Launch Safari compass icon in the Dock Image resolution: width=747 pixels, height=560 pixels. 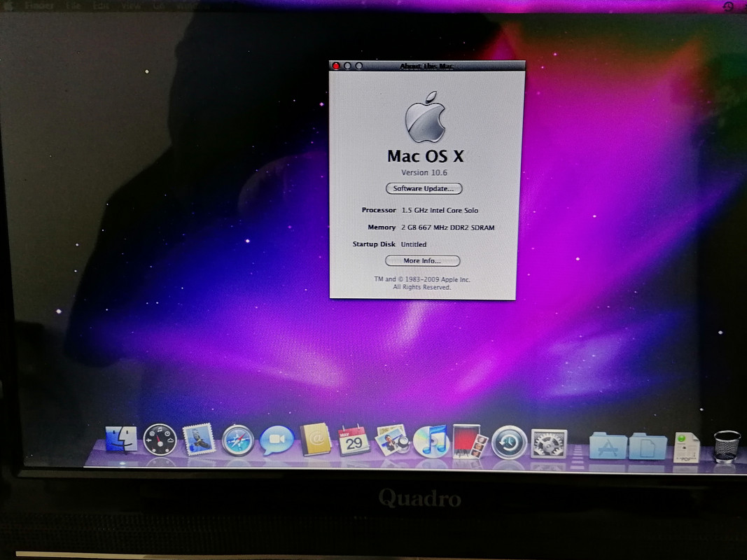pos(238,440)
